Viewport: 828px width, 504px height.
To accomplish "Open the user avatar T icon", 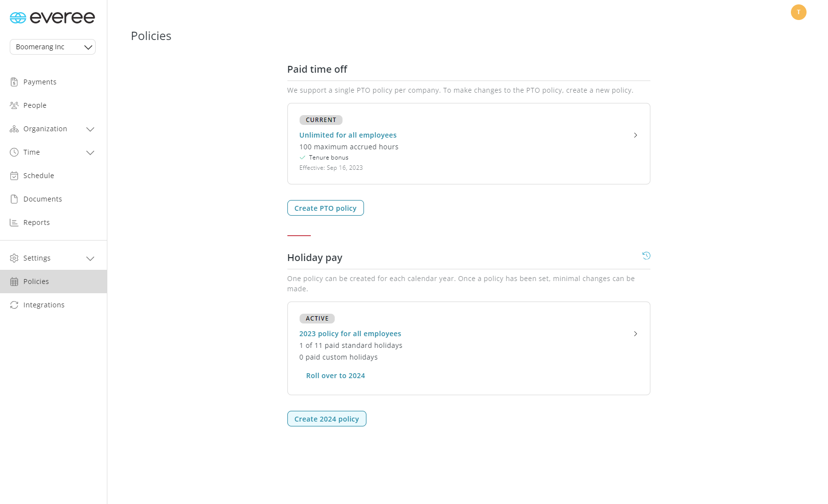I will pyautogui.click(x=799, y=12).
